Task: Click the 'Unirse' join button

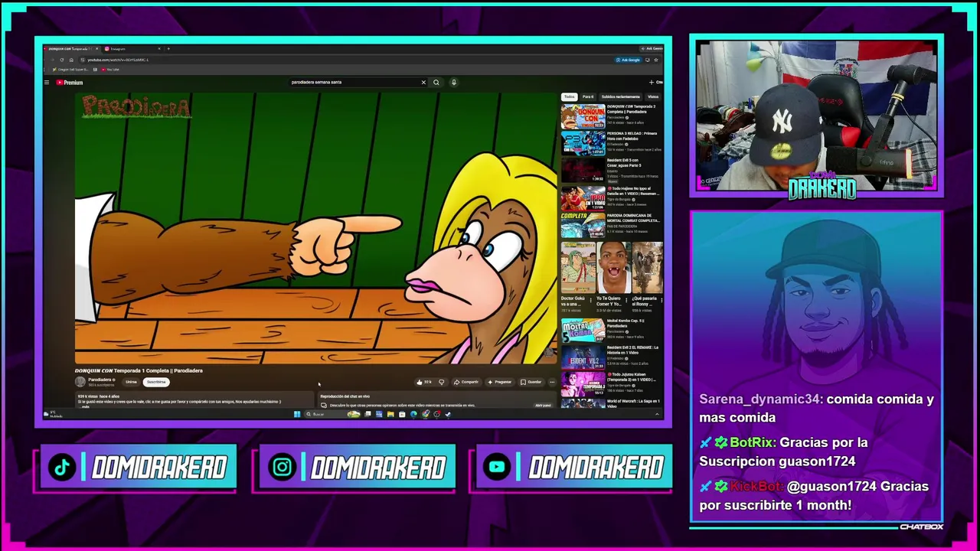Action: click(131, 382)
